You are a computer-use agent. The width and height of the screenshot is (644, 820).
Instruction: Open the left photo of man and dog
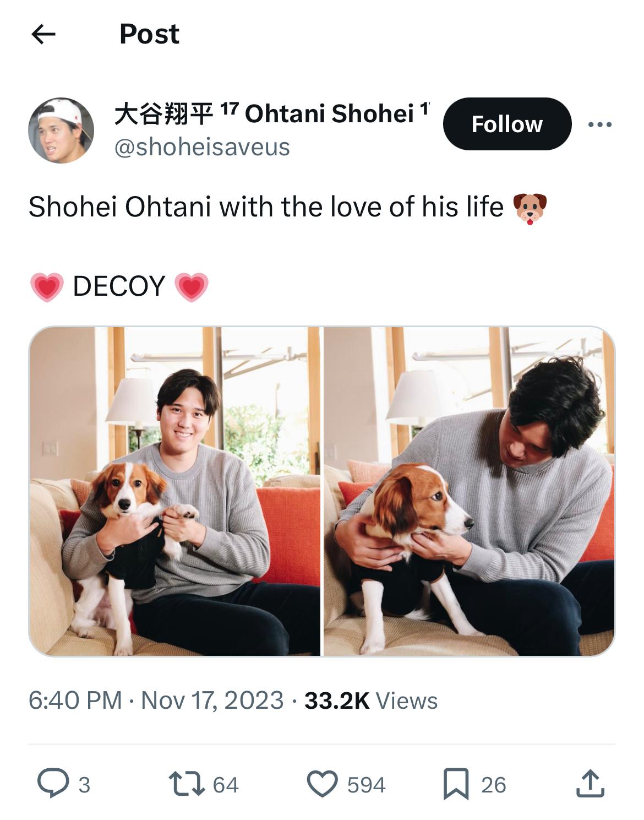pyautogui.click(x=174, y=491)
